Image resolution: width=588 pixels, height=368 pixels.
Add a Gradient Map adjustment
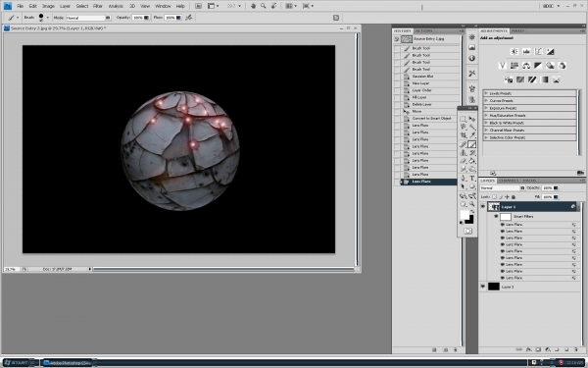pyautogui.click(x=544, y=79)
